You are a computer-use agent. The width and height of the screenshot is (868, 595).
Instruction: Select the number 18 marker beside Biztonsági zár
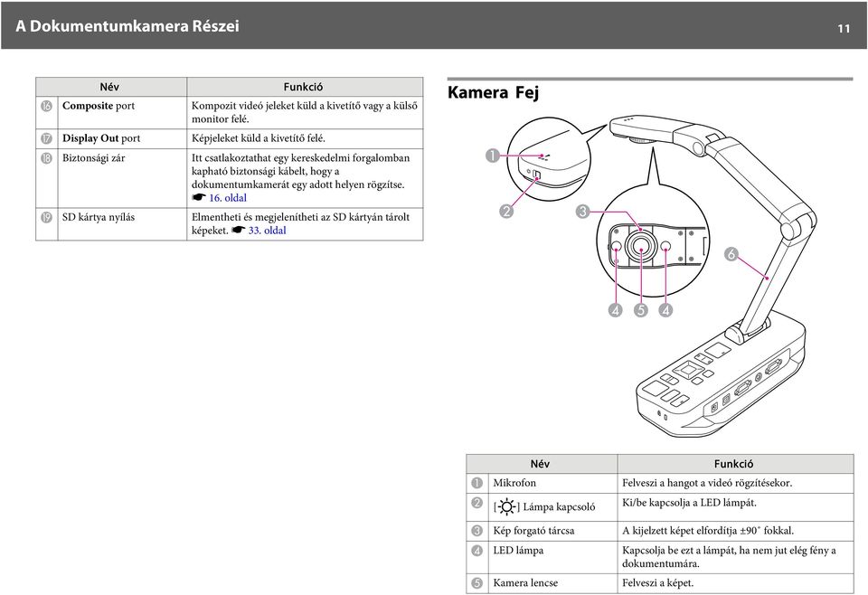(x=46, y=158)
